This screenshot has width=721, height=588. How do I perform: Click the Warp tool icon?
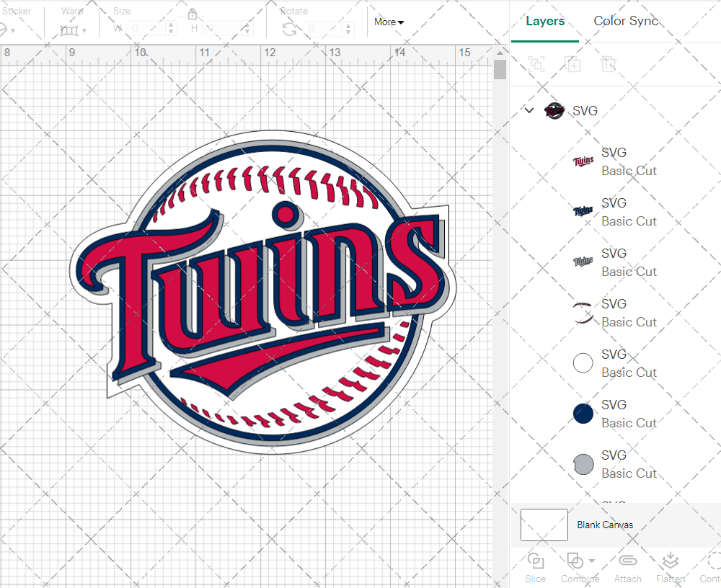[x=69, y=31]
